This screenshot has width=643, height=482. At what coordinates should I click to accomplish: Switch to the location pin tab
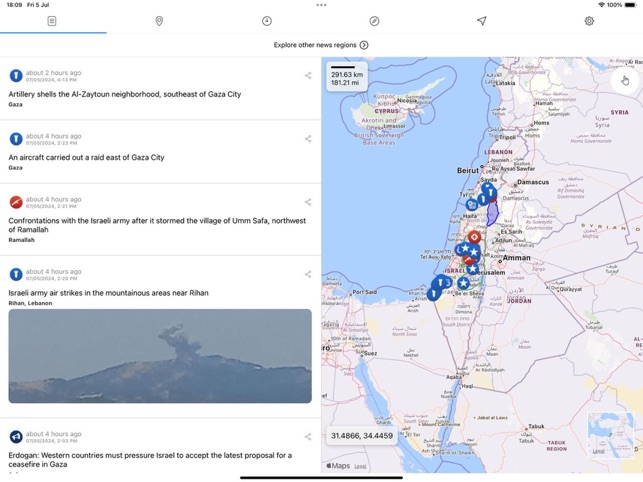[x=159, y=21]
